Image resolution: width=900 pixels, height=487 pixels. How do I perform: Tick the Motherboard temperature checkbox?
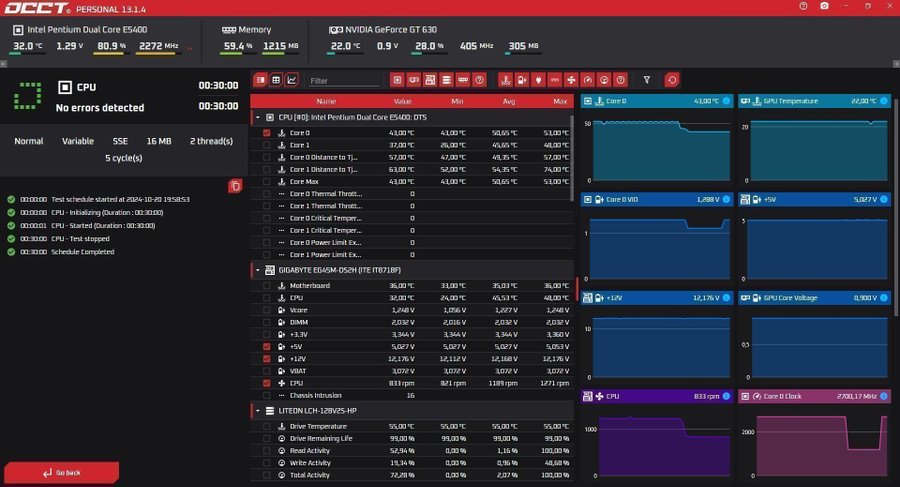(x=266, y=286)
